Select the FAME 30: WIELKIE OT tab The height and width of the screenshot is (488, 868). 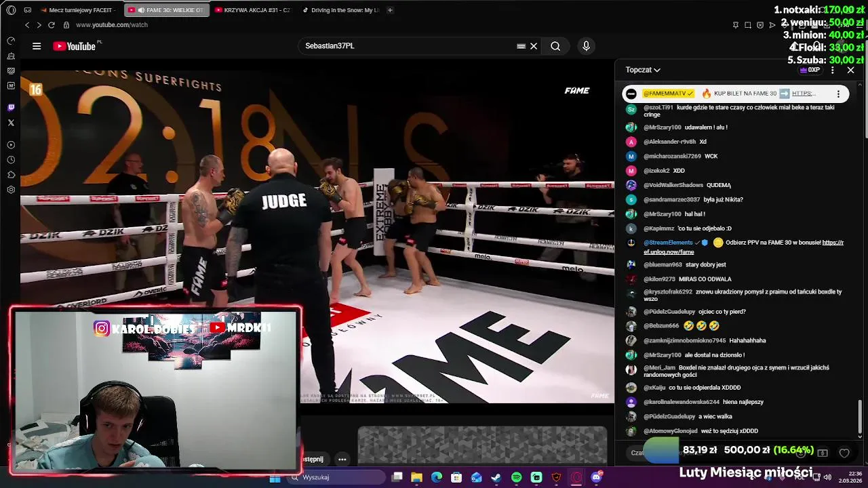[x=167, y=10]
